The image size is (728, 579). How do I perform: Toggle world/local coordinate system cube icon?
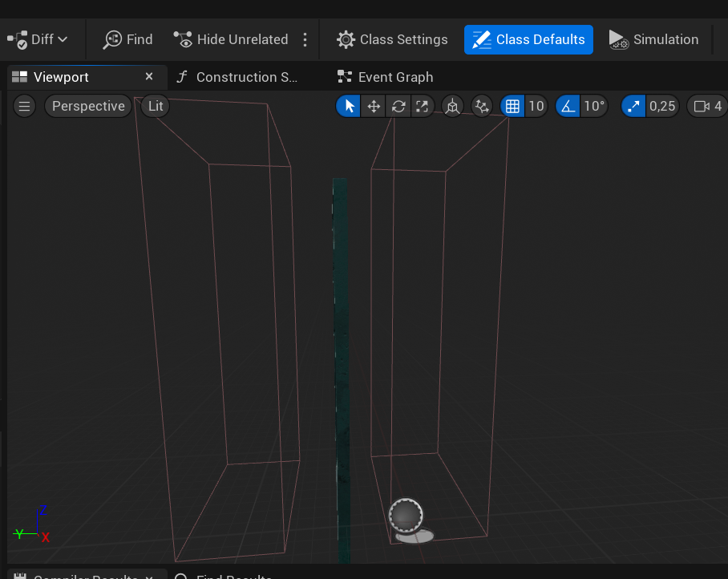click(x=452, y=106)
